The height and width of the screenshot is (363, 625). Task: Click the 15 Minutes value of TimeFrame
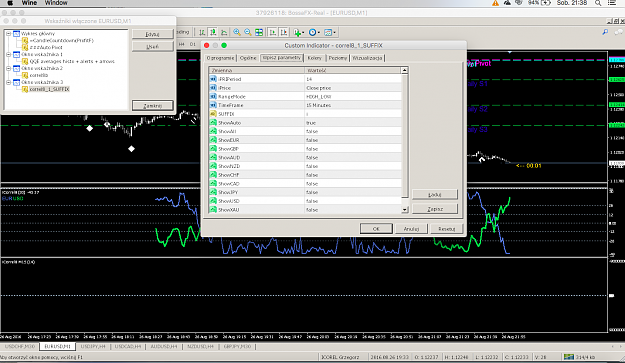click(353, 106)
